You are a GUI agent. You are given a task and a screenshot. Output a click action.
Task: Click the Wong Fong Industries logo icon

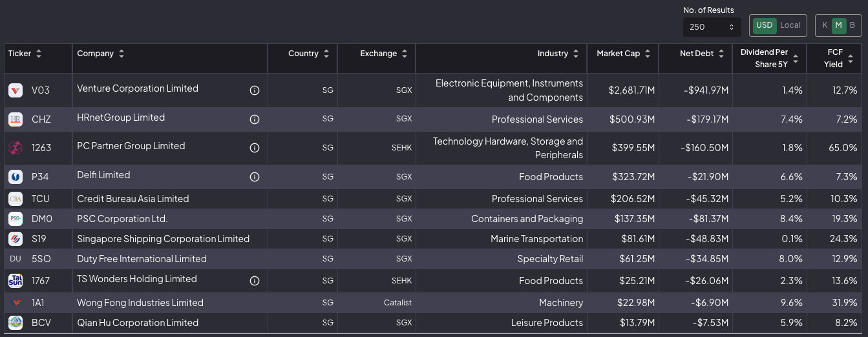(x=16, y=303)
